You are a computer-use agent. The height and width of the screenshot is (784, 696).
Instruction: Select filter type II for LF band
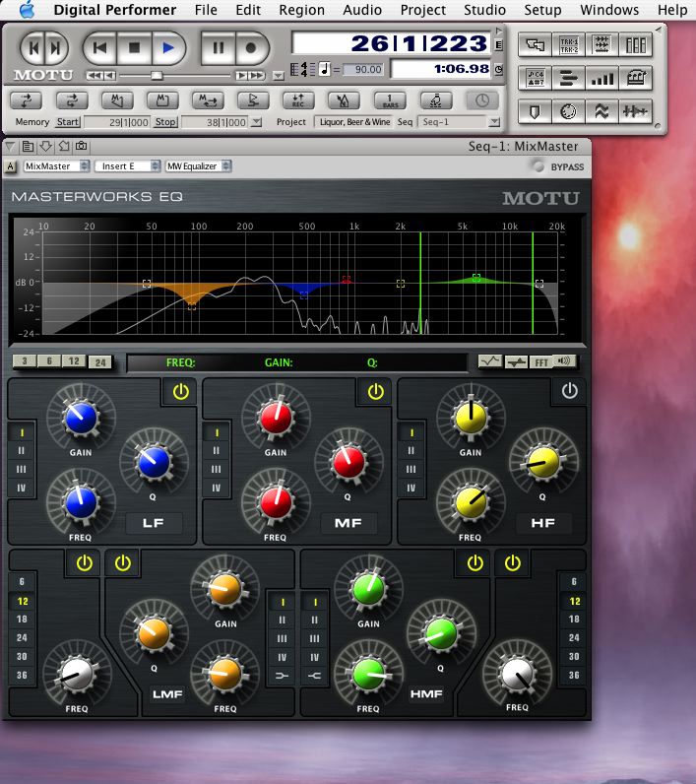pyautogui.click(x=22, y=450)
